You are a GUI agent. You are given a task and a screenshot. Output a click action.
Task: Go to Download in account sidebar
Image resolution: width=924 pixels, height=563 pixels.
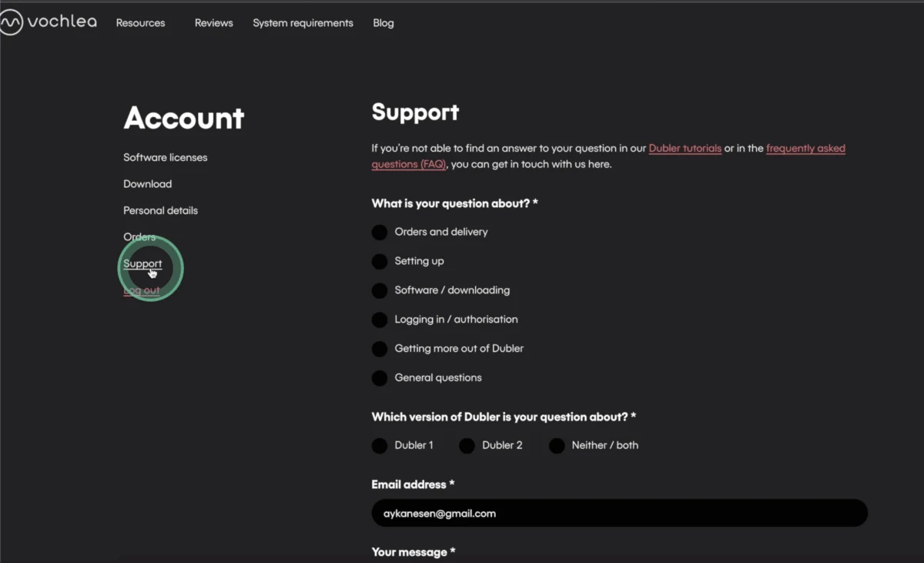tap(147, 184)
